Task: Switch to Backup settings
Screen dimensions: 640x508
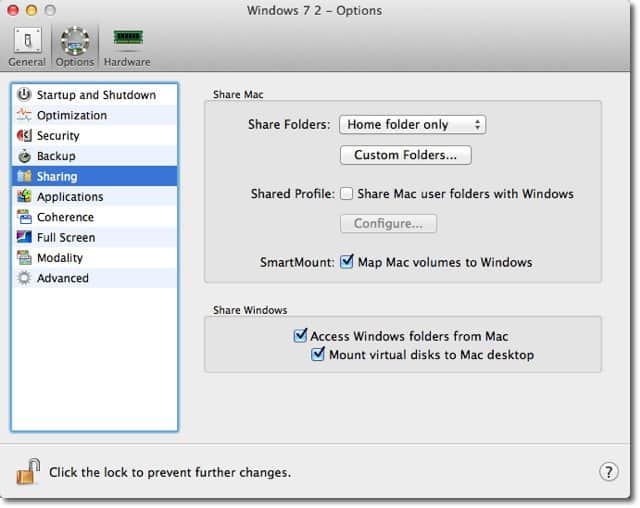Action: [x=95, y=156]
